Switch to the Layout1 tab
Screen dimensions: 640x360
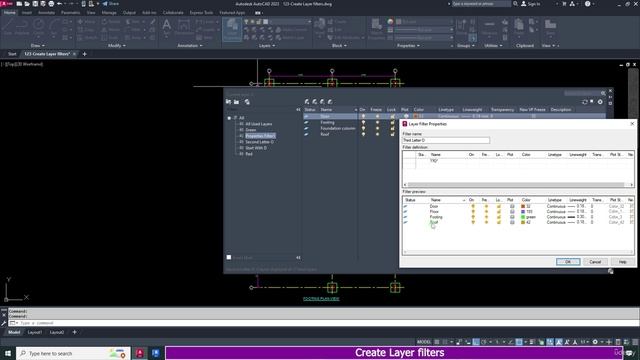click(x=35, y=332)
